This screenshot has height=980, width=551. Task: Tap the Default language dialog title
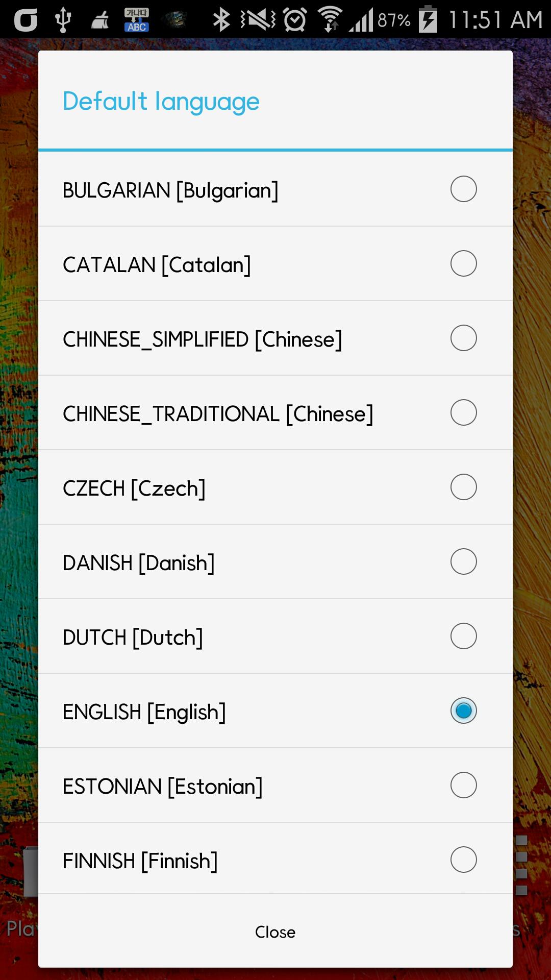click(x=161, y=101)
